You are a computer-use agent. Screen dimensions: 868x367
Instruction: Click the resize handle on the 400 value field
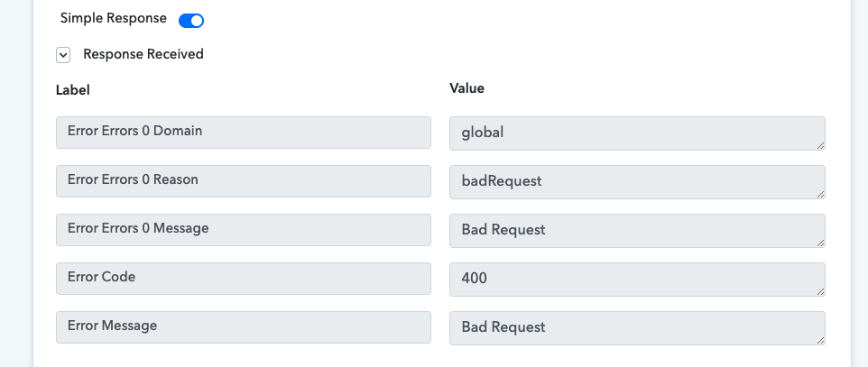[x=820, y=292]
